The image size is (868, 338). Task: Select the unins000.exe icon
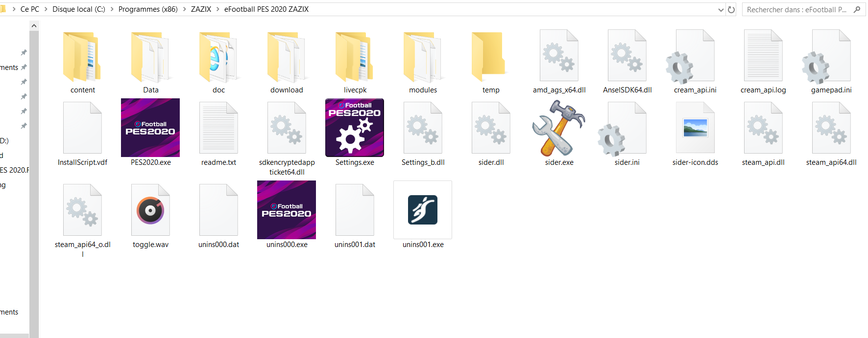pos(287,210)
